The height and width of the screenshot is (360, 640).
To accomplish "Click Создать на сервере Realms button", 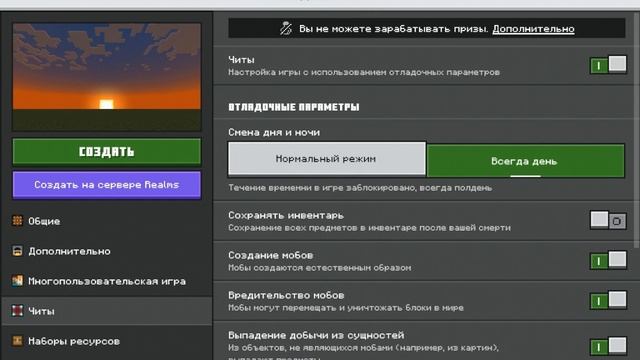I will [x=107, y=185].
